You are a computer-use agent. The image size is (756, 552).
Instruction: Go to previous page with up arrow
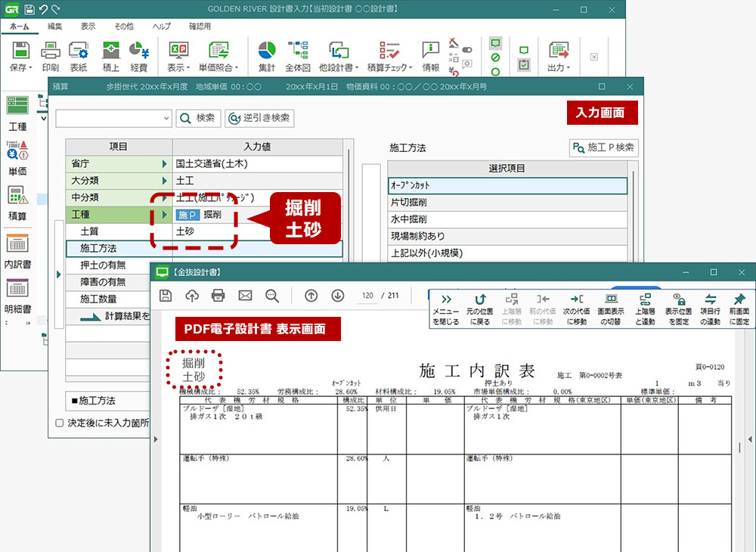[x=311, y=296]
